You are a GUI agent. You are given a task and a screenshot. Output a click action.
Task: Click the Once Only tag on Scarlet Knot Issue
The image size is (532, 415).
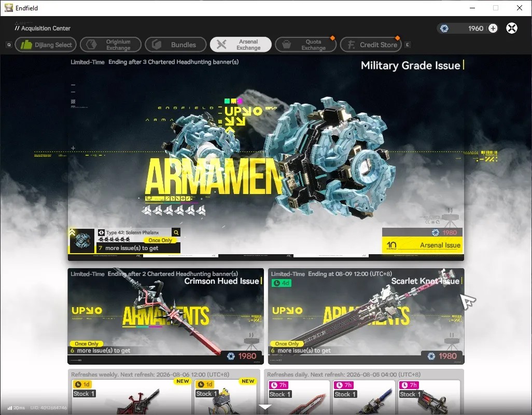pyautogui.click(x=287, y=344)
